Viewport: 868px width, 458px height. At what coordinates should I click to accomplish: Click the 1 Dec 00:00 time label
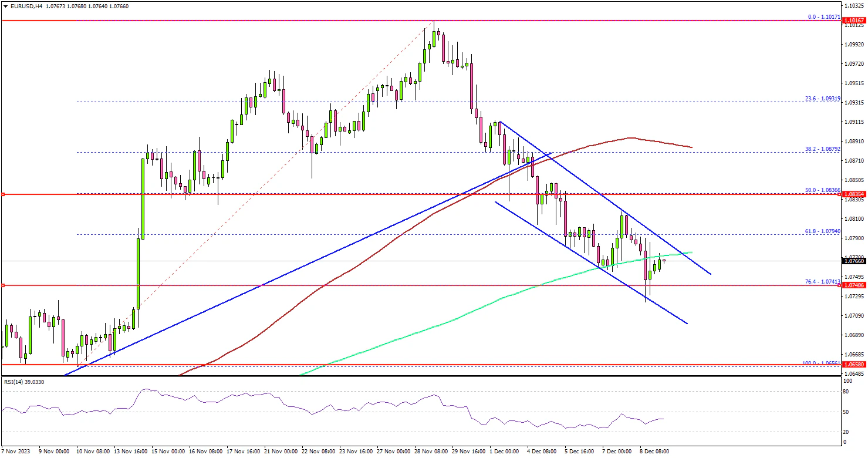(504, 452)
